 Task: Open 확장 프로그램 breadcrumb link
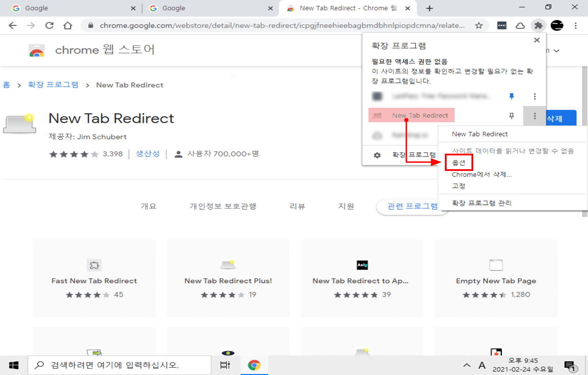53,85
